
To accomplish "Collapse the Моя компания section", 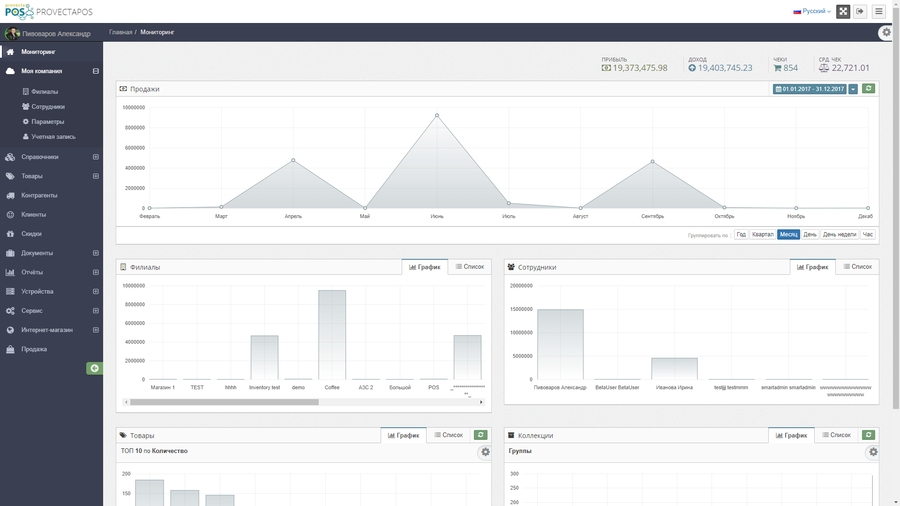I will (96, 71).
